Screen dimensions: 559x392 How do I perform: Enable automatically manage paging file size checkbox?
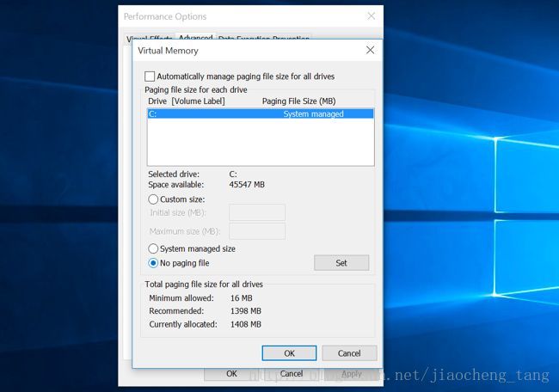(x=150, y=77)
